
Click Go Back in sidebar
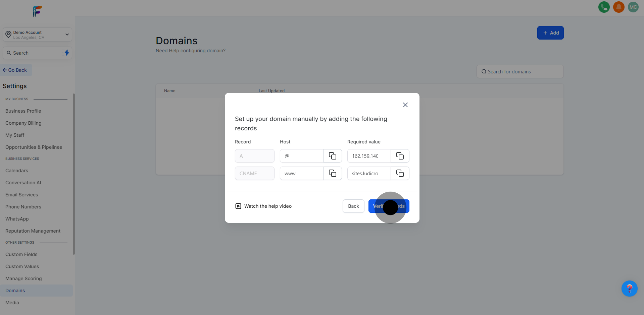pos(15,70)
